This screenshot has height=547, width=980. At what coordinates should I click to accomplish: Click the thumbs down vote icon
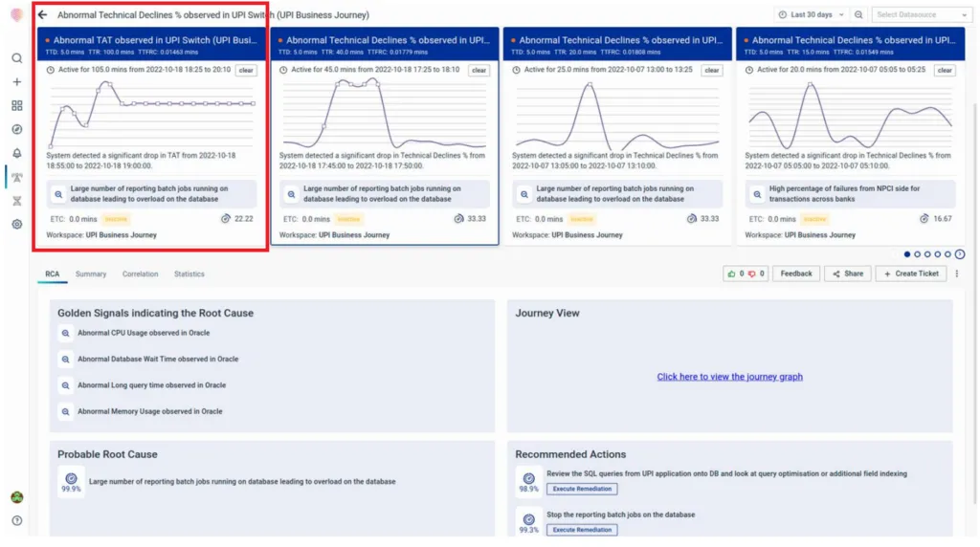pyautogui.click(x=752, y=273)
